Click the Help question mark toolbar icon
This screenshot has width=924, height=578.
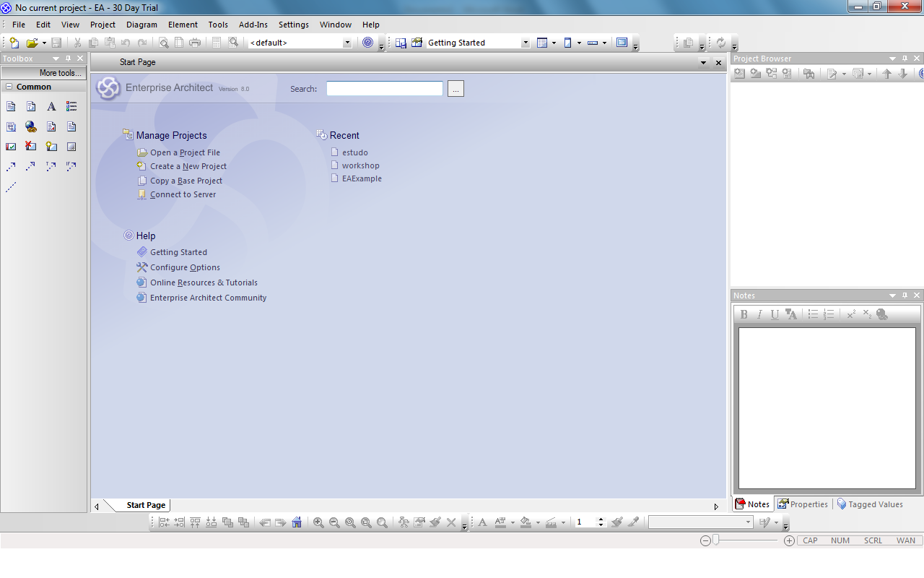[x=368, y=43]
